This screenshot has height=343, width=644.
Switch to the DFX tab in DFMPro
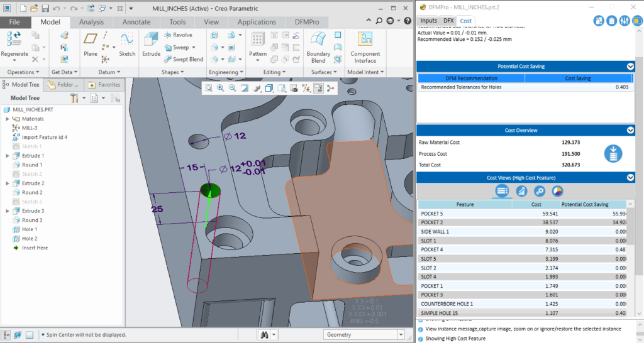tap(448, 21)
